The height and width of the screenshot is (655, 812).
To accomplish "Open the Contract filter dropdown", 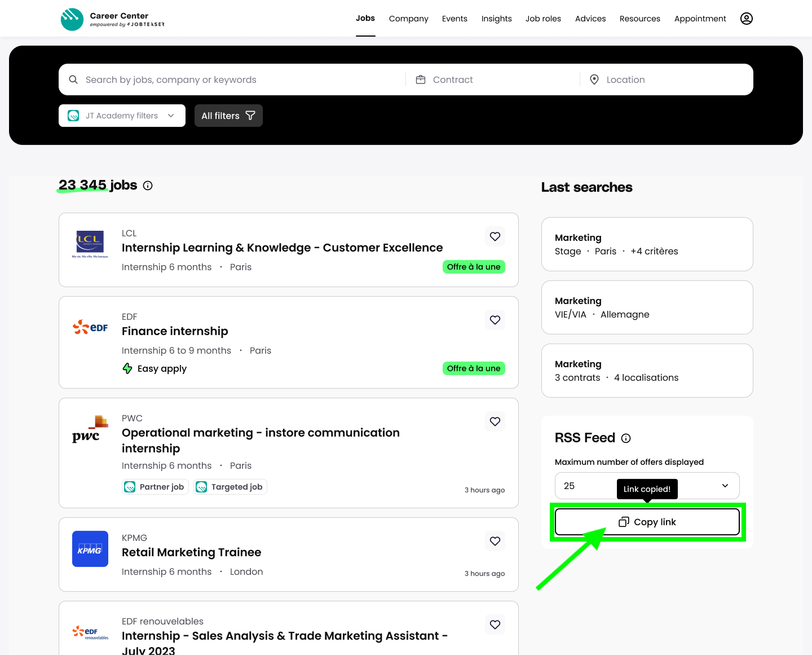I will coord(492,80).
